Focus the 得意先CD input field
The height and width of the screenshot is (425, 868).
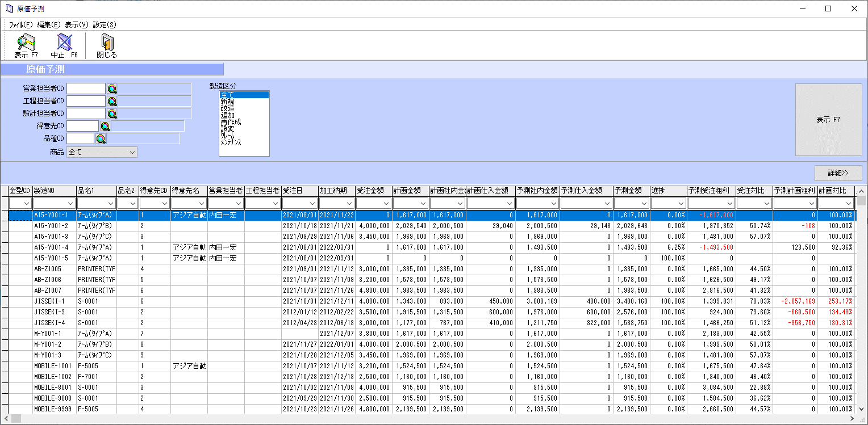click(x=82, y=126)
